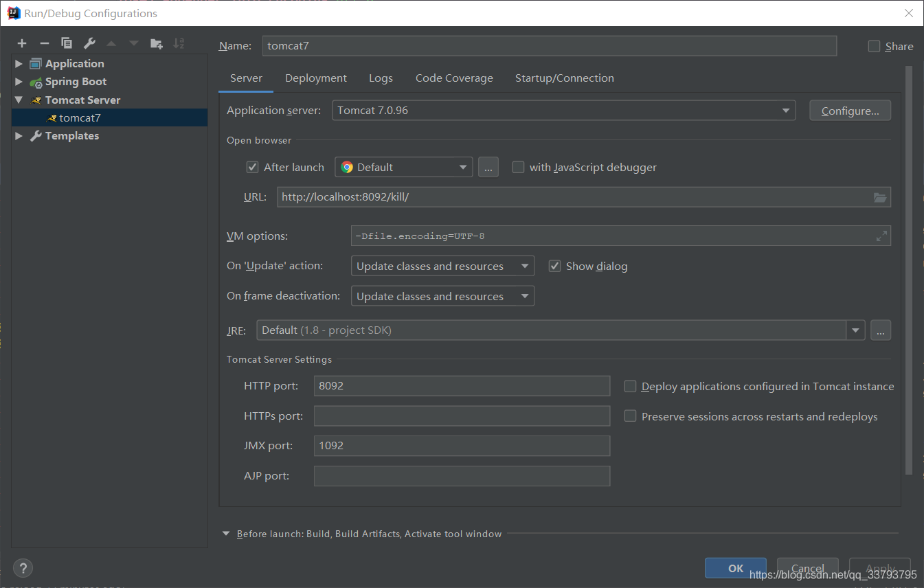Focus the Name input field
The height and width of the screenshot is (588, 924).
point(550,46)
